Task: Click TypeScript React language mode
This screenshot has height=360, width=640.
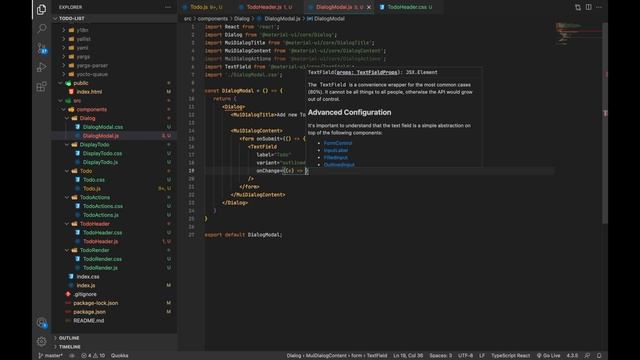Action: [510, 356]
